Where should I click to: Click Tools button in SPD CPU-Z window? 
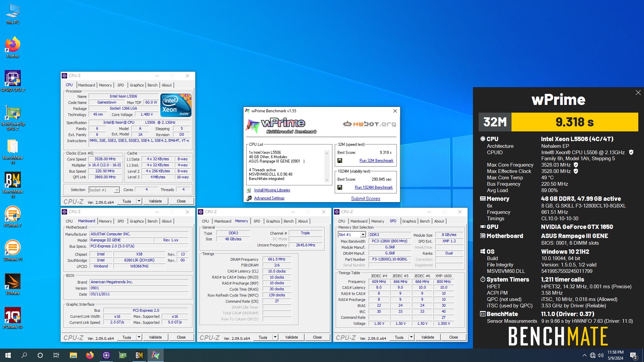(399, 337)
